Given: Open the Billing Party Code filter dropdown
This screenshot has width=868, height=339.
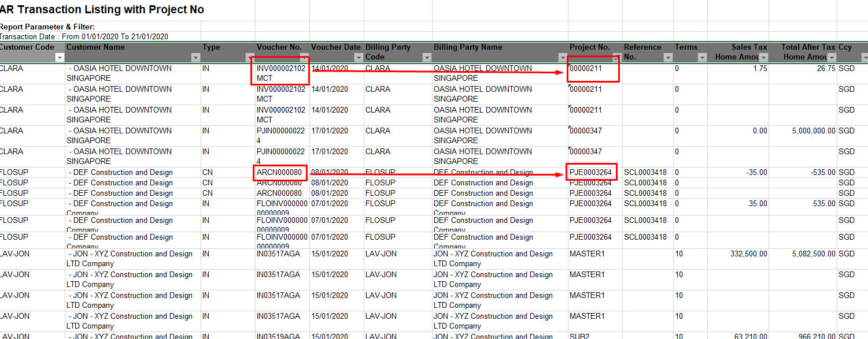Looking at the screenshot, I should (x=426, y=57).
